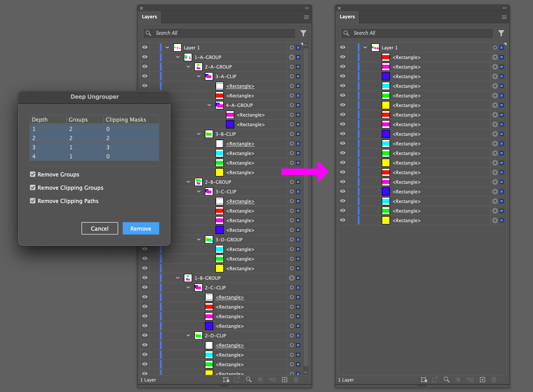Click the yellow rectangle thumbnail swatch
This screenshot has height=392, width=533.
pos(219,173)
